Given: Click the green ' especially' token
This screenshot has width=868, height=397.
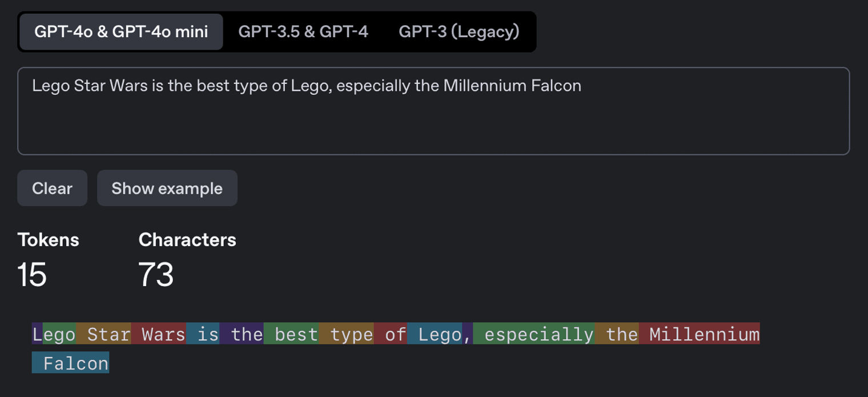Looking at the screenshot, I should [x=534, y=334].
